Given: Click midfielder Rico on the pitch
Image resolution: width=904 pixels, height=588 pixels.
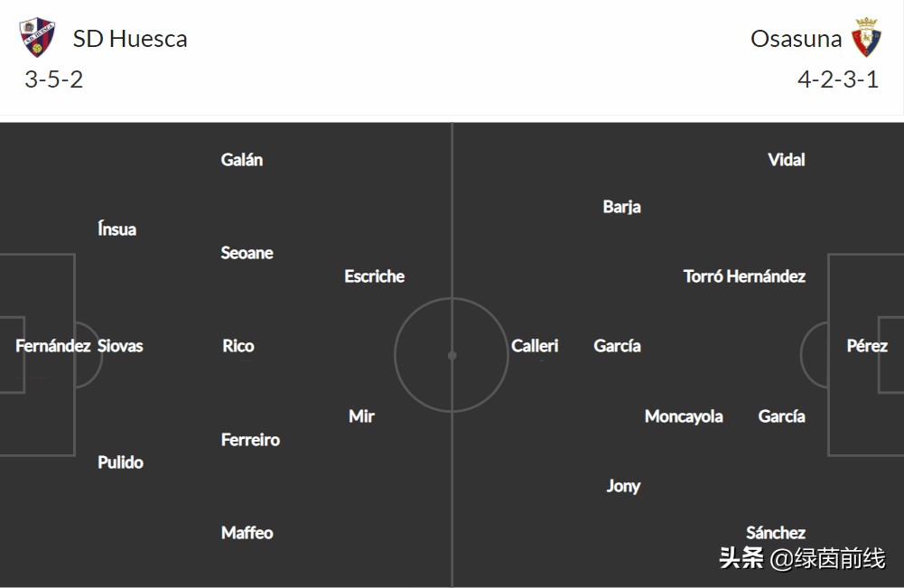Looking at the screenshot, I should (x=238, y=346).
